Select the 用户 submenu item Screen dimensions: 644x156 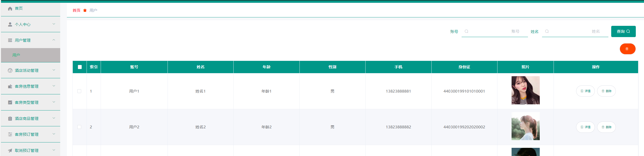30,55
